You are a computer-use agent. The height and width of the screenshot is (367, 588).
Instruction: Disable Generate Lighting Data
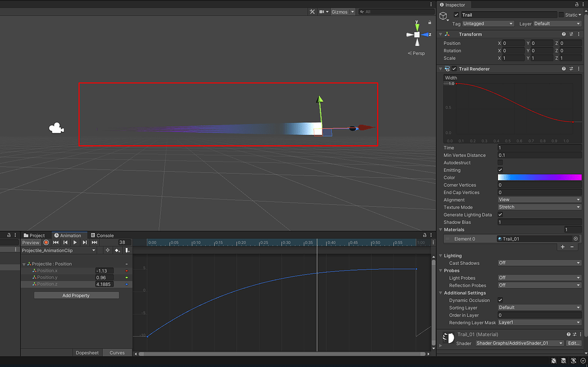[500, 214]
